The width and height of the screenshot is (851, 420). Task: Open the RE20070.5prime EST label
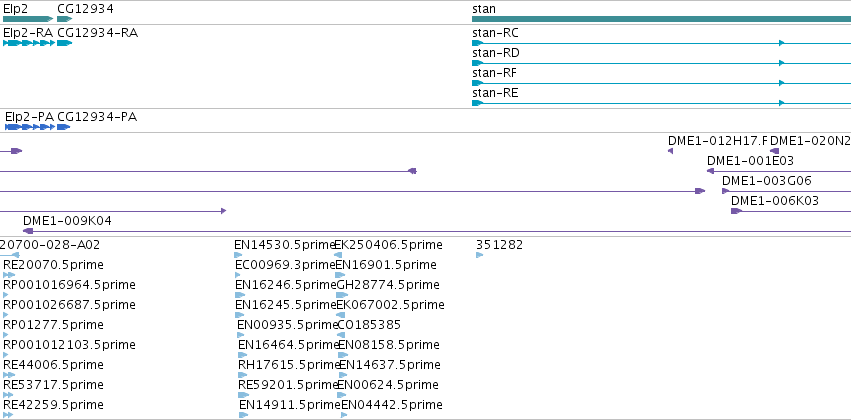click(x=53, y=265)
